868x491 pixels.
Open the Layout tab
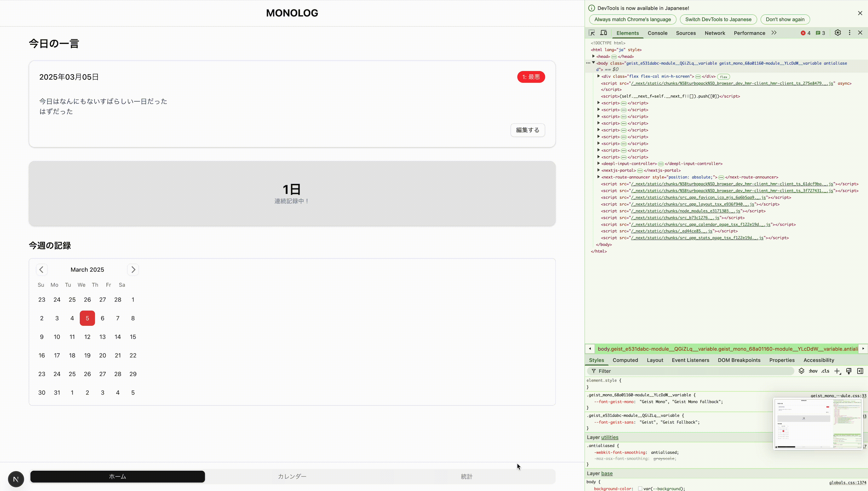655,360
